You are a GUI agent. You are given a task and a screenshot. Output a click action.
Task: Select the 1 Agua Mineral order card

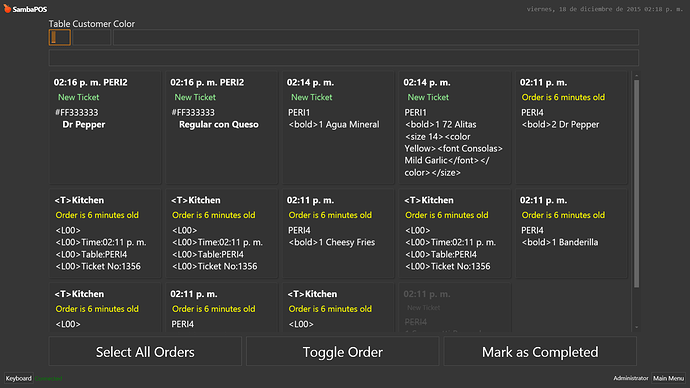[x=338, y=128]
